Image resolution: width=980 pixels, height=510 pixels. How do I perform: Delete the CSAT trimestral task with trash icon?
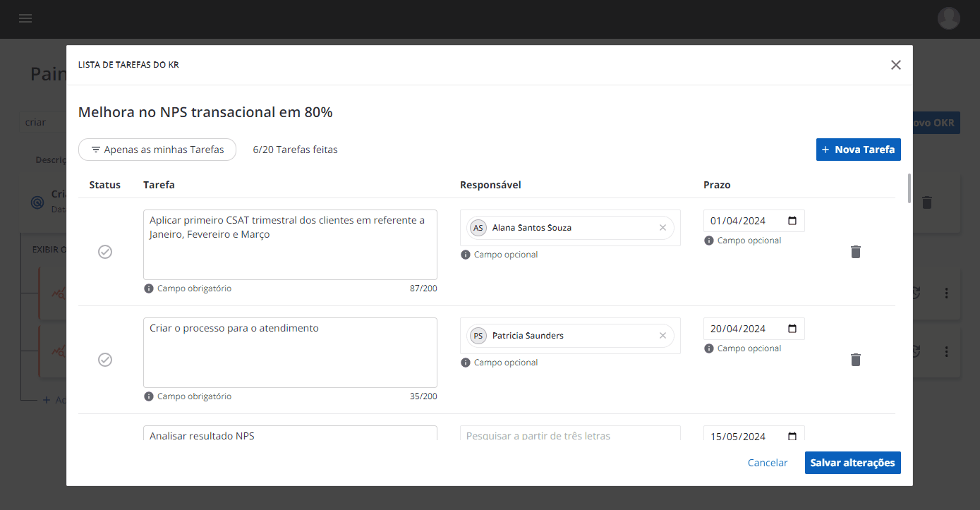tap(855, 252)
